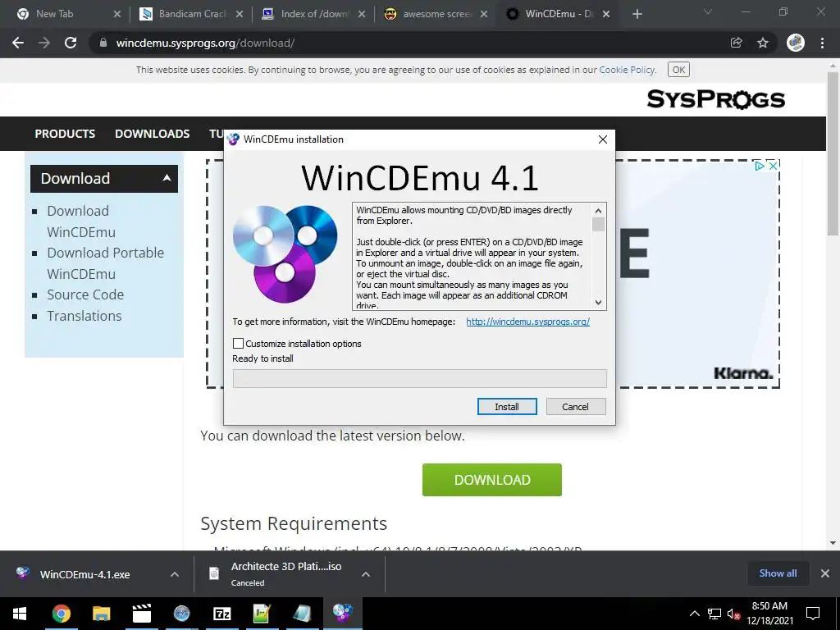Expand options for Architecte 3D iso download
This screenshot has width=840, height=630.
tap(366, 574)
